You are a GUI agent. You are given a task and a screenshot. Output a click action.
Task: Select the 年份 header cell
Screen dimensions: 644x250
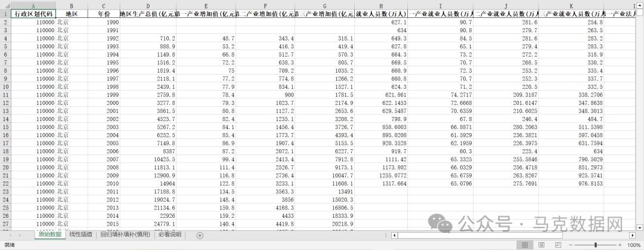coord(104,14)
